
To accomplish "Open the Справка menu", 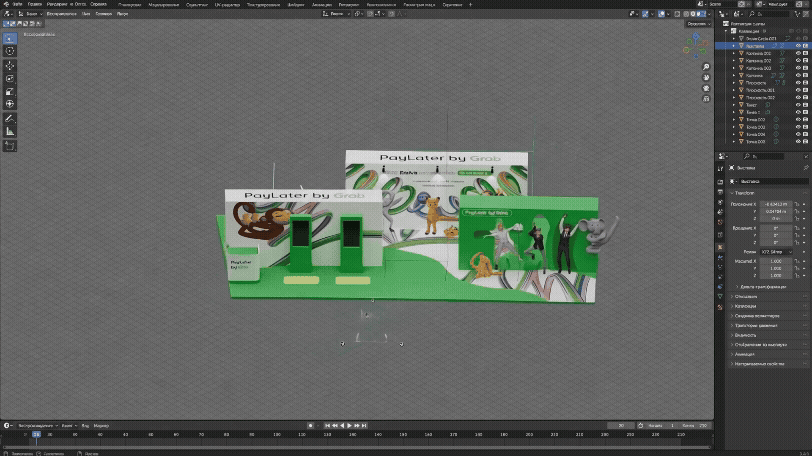I will (98, 5).
